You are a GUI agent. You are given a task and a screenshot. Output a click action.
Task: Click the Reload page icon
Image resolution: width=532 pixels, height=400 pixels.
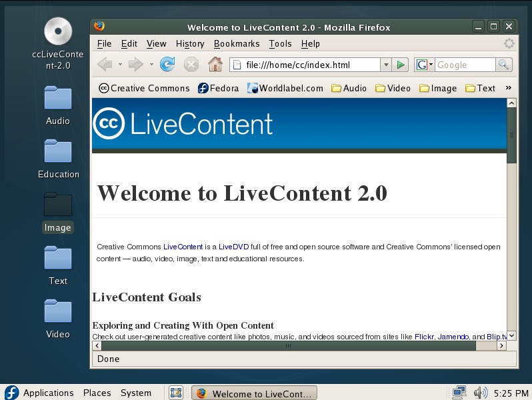(x=167, y=65)
